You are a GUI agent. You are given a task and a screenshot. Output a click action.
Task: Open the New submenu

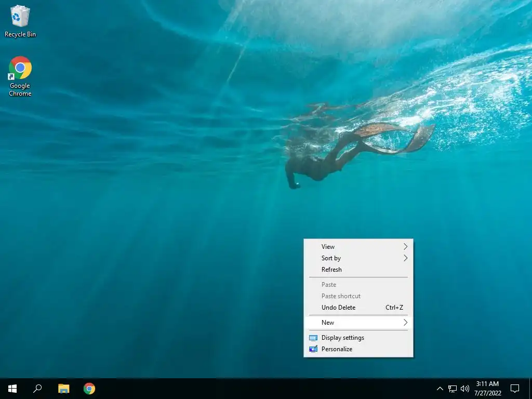[358, 323]
